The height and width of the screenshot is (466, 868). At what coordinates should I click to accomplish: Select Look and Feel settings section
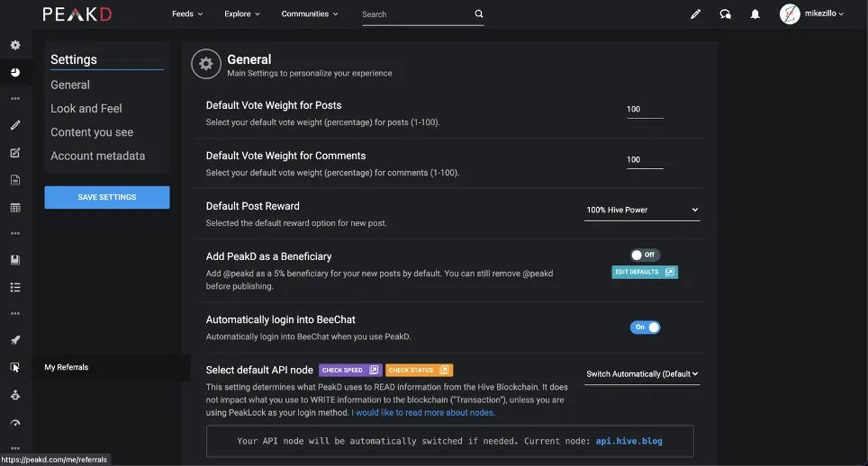[x=86, y=108]
